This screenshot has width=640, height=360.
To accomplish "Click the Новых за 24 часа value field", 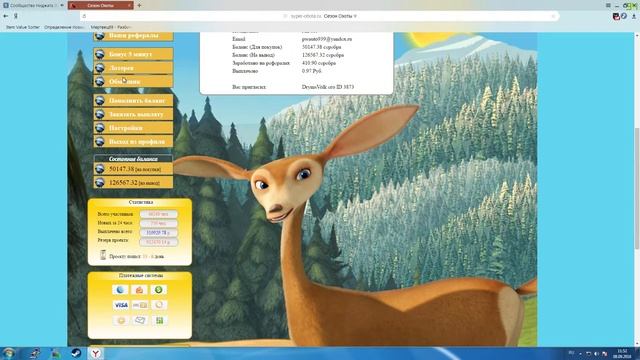I will (158, 223).
